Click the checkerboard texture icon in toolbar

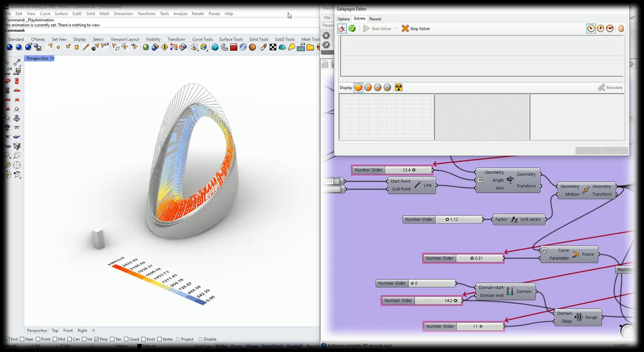(273, 47)
